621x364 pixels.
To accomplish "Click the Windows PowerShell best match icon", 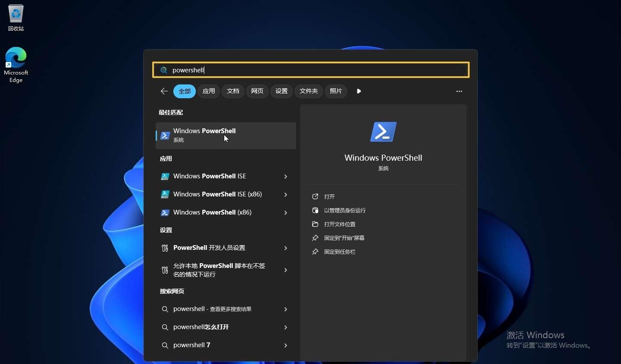I will point(165,135).
